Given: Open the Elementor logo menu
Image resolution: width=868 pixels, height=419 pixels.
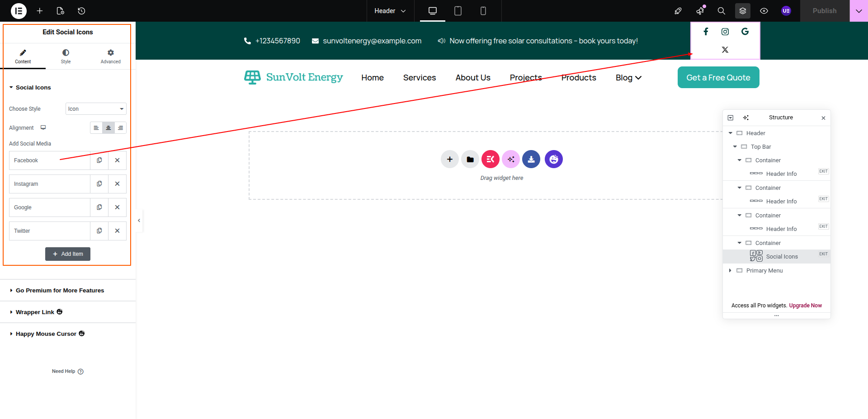Looking at the screenshot, I should (x=19, y=11).
